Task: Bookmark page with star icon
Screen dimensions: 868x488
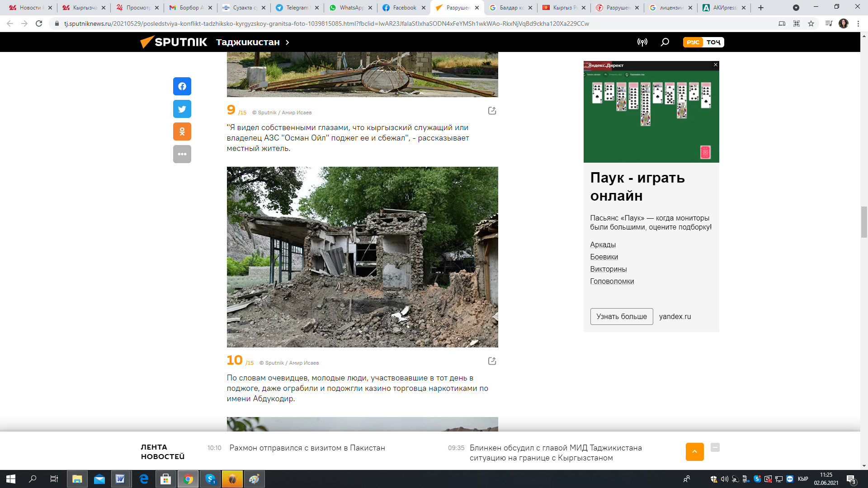Action: [811, 23]
